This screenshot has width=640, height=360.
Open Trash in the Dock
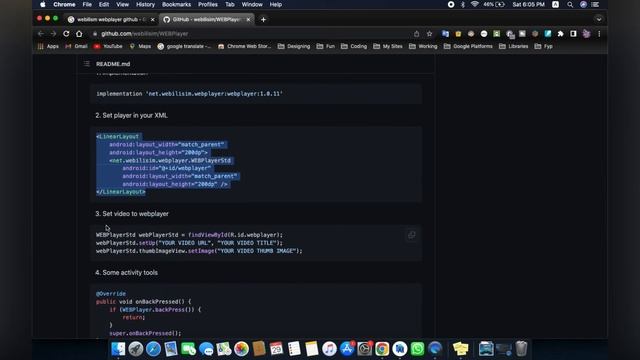[521, 349]
